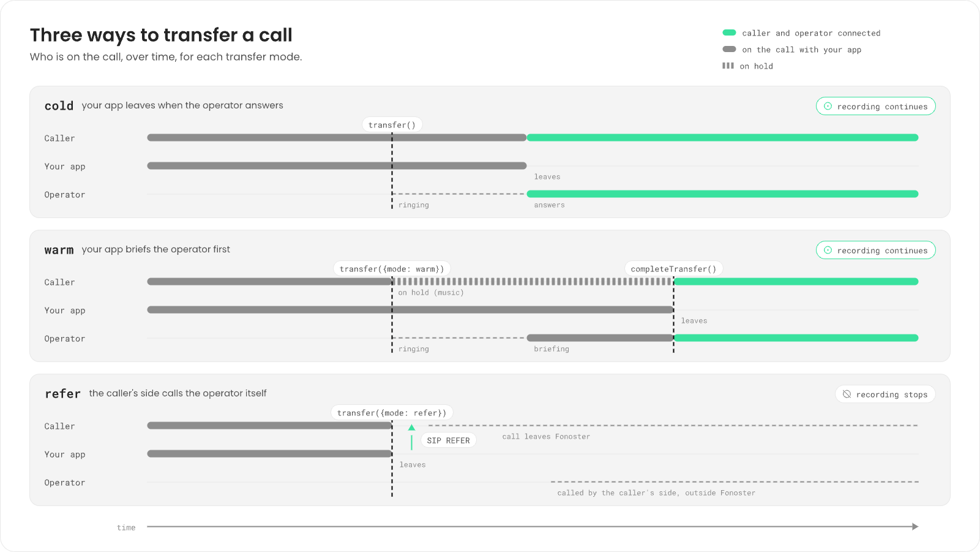Click the time axis arrowhead
Viewport: 980px width, 552px height.
915,526
